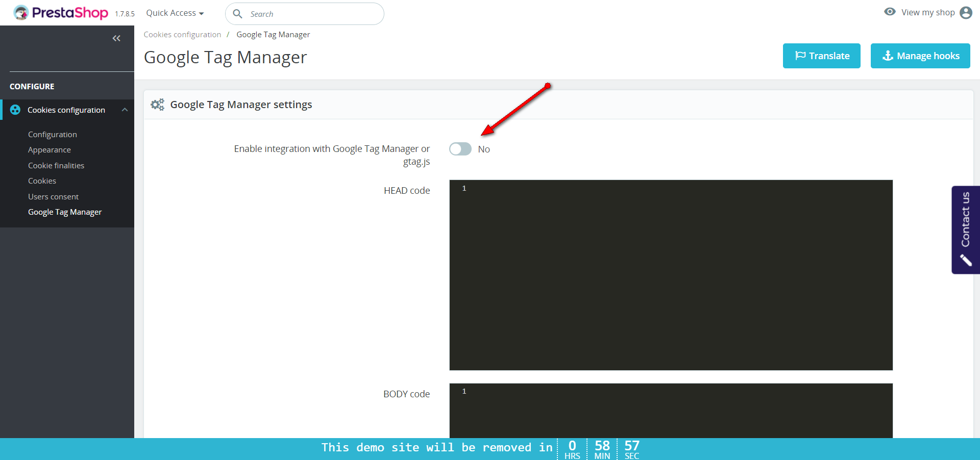Screen dimensions: 980x460
Task: Click the gears icon in settings header
Action: coord(157,105)
